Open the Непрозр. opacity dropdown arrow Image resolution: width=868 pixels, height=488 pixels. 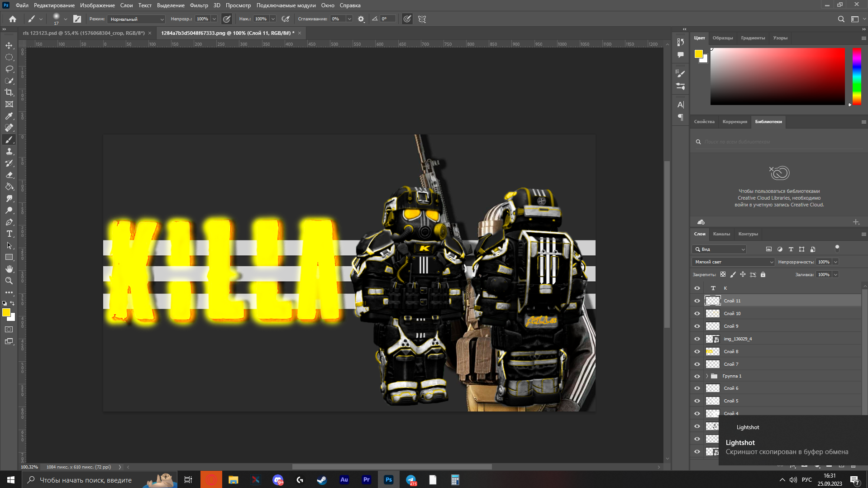214,19
